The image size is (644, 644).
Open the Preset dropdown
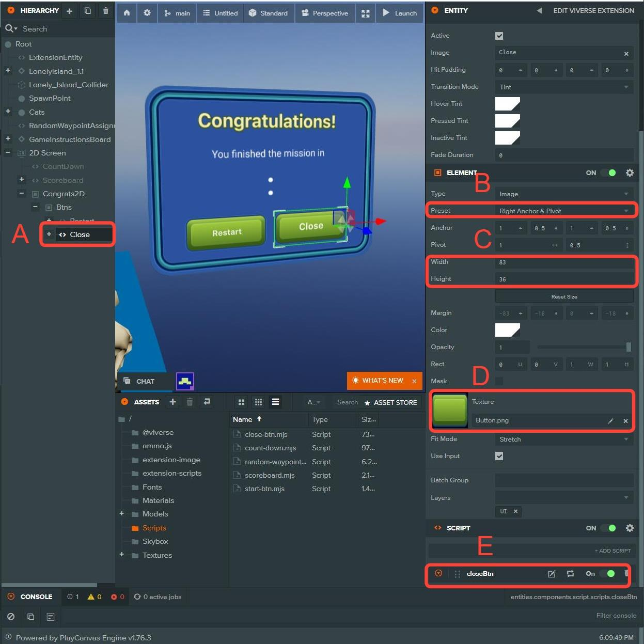click(x=564, y=211)
